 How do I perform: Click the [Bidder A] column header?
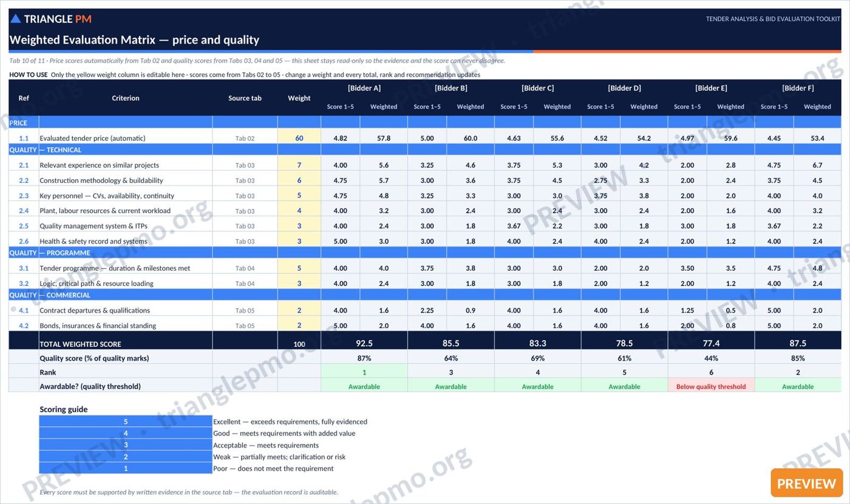coord(364,88)
